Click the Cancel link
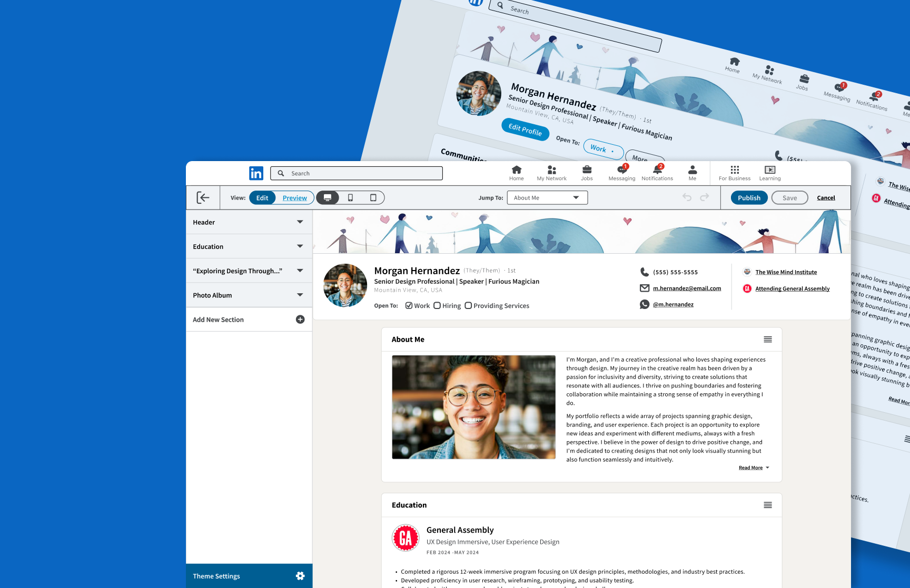Image resolution: width=910 pixels, height=588 pixels. 826,198
